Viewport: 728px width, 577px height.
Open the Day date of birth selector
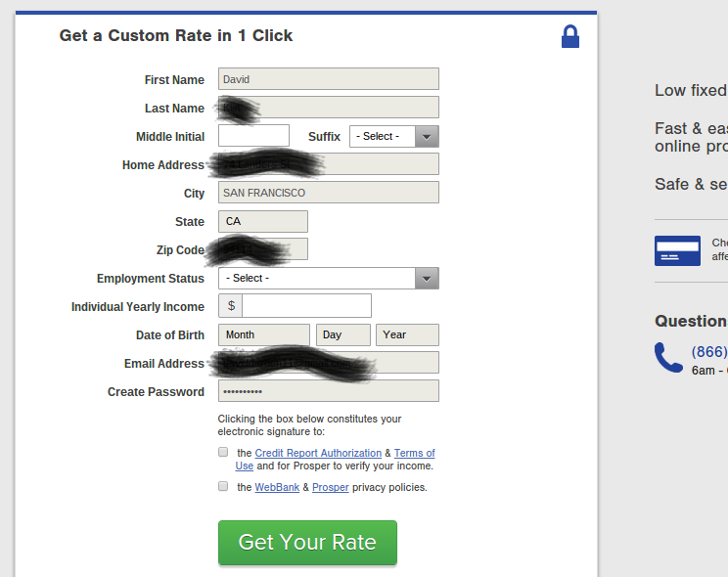(x=343, y=334)
